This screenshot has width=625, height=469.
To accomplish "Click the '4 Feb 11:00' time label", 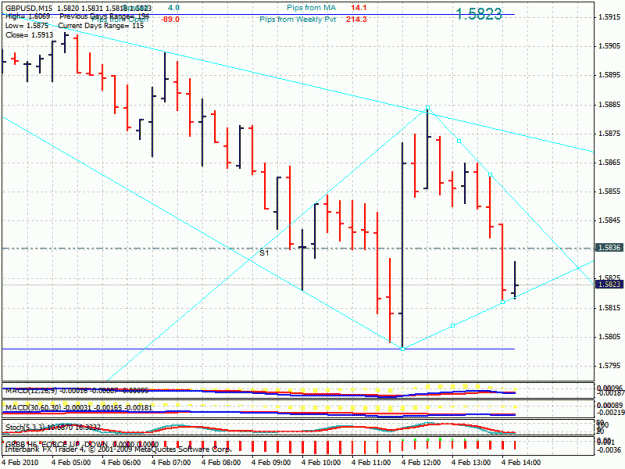I will pyautogui.click(x=371, y=462).
